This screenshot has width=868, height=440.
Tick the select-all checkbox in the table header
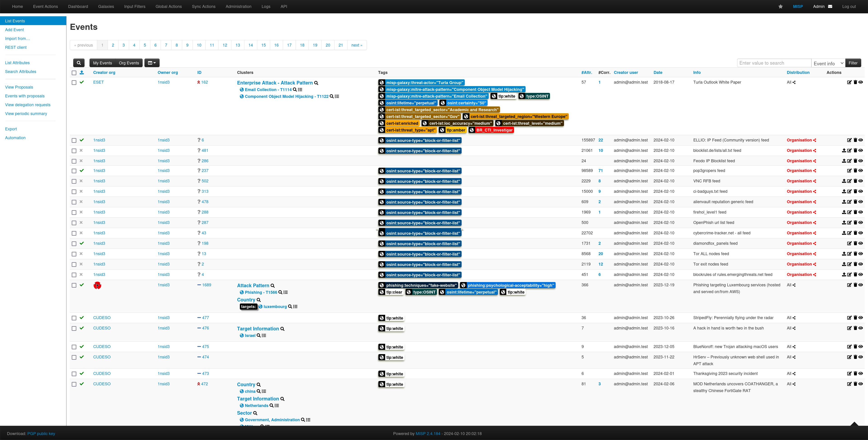74,73
